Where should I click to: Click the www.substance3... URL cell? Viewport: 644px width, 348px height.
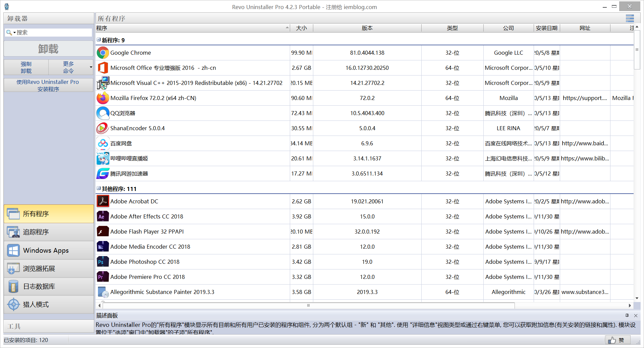585,292
